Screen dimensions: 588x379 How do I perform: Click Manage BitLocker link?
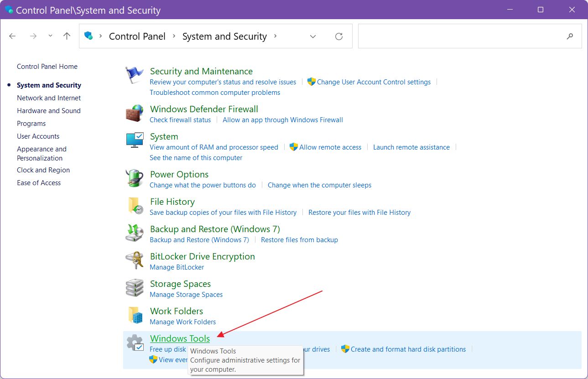point(177,267)
